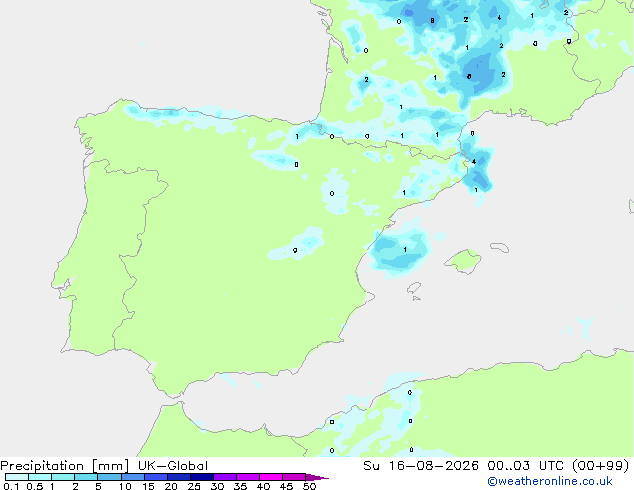The image size is (634, 490).
Task: Pick the 5–10 mm legend color swatch
Action: click(109, 477)
